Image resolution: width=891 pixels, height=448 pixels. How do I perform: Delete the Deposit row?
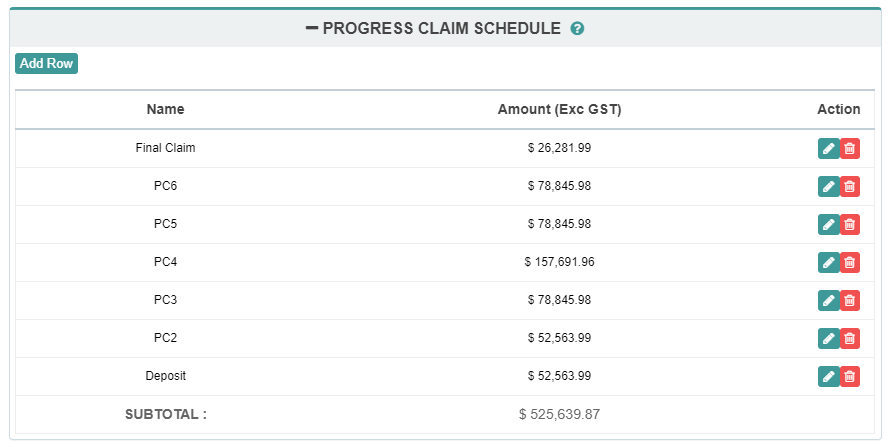850,376
